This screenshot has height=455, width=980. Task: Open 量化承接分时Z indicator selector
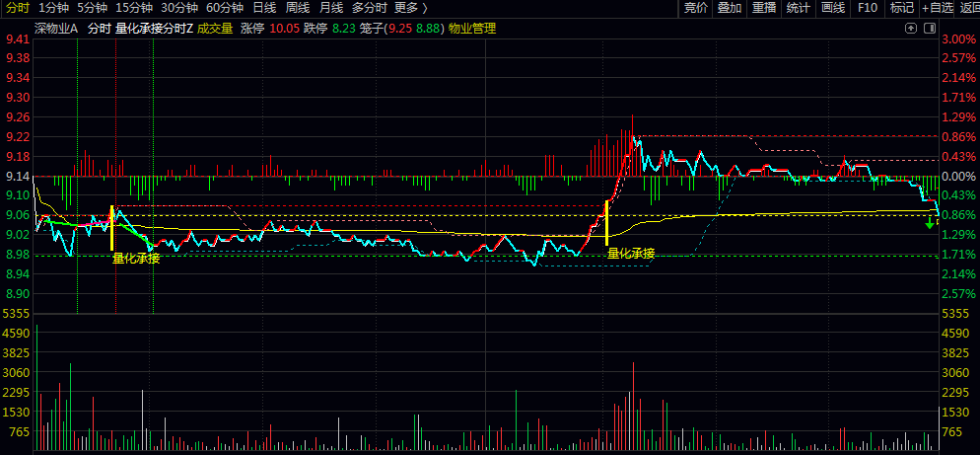154,29
